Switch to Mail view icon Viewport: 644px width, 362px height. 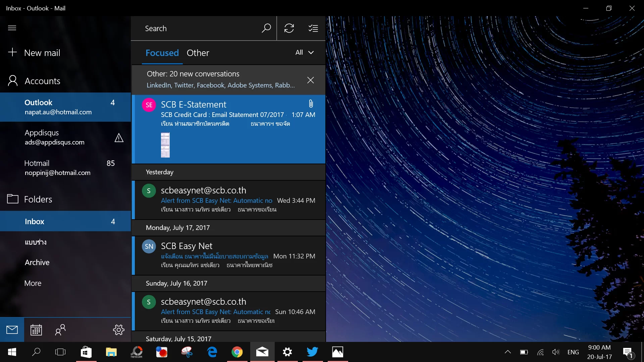tap(12, 330)
